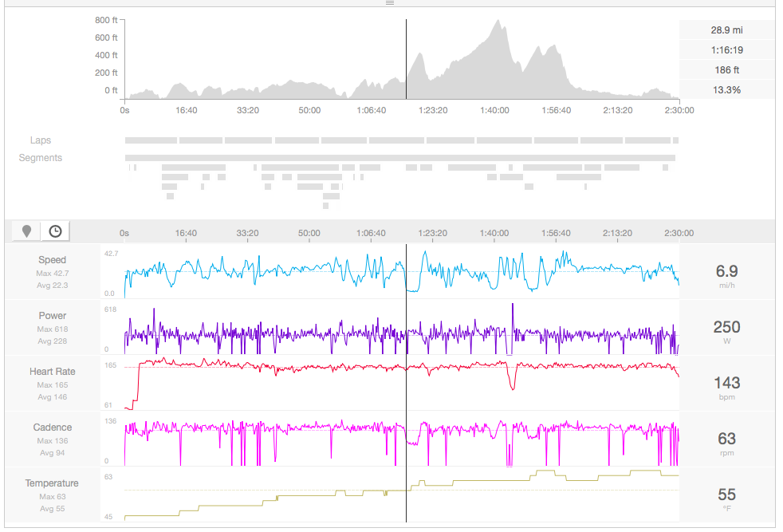Click the 143 bpm heart rate value
The image size is (783, 532).
pyautogui.click(x=726, y=383)
